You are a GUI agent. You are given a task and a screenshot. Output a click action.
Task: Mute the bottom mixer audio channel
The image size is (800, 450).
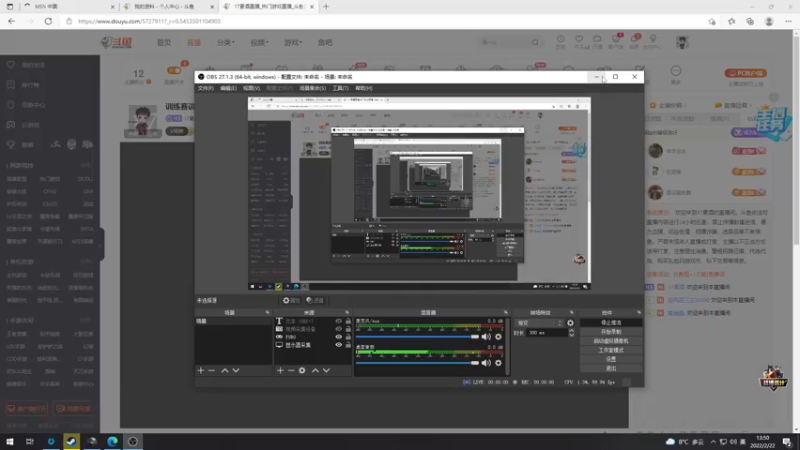tap(486, 363)
